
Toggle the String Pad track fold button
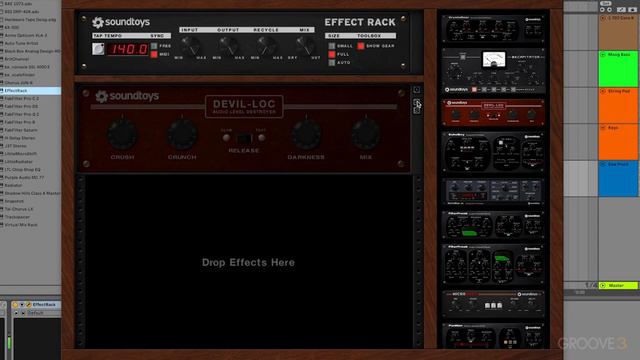(x=603, y=91)
